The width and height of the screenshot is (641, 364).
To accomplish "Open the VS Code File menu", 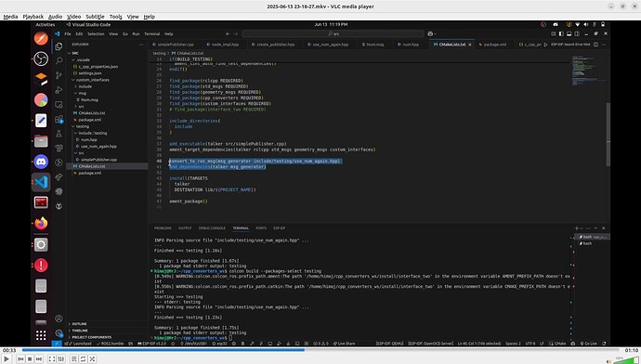I will point(68,34).
